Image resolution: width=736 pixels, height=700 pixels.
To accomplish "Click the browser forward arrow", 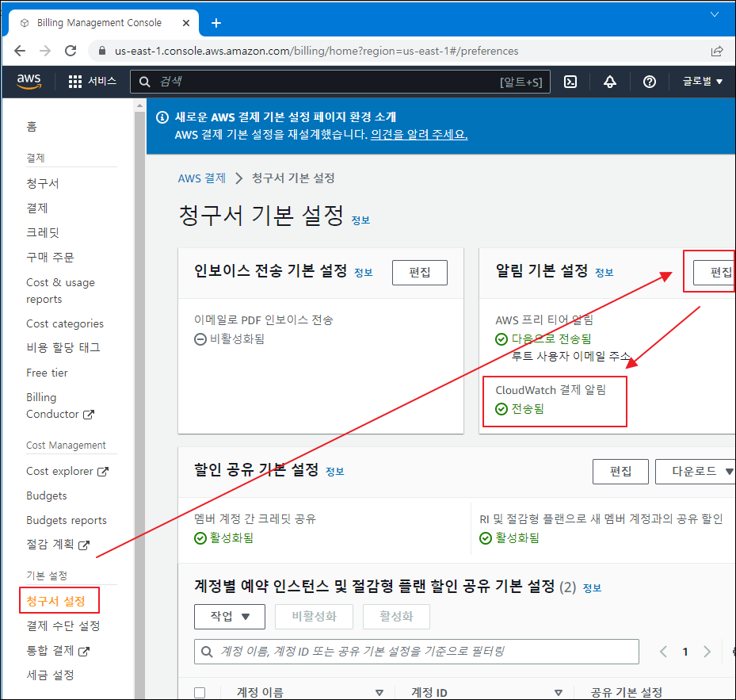I will (45, 51).
